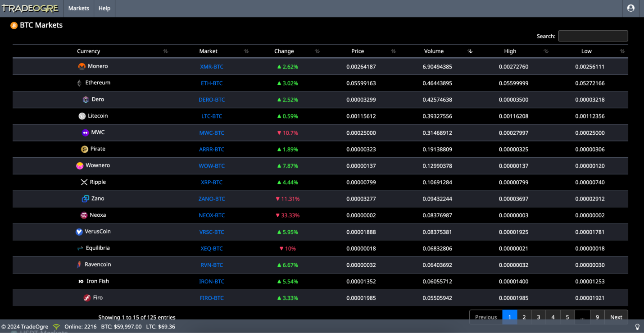Image resolution: width=644 pixels, height=333 pixels.
Task: Click the Litecoin coin icon
Action: tap(82, 116)
